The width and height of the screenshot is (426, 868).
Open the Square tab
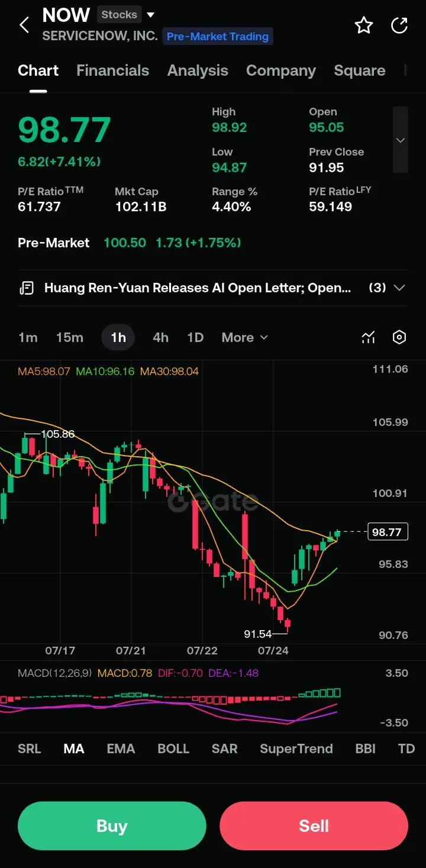tap(360, 70)
